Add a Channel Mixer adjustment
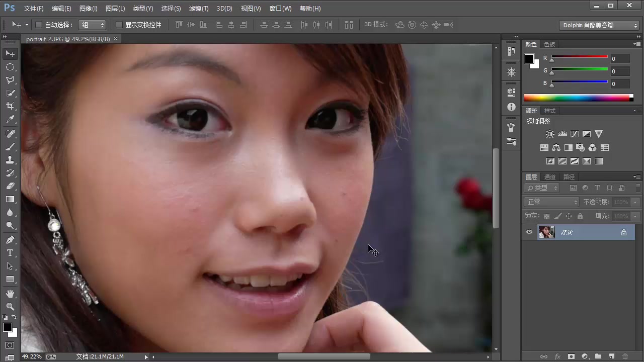The image size is (644, 362). click(x=592, y=148)
